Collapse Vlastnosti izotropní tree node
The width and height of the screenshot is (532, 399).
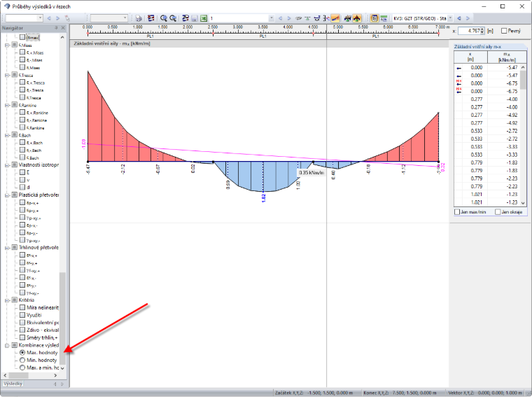pyautogui.click(x=7, y=165)
